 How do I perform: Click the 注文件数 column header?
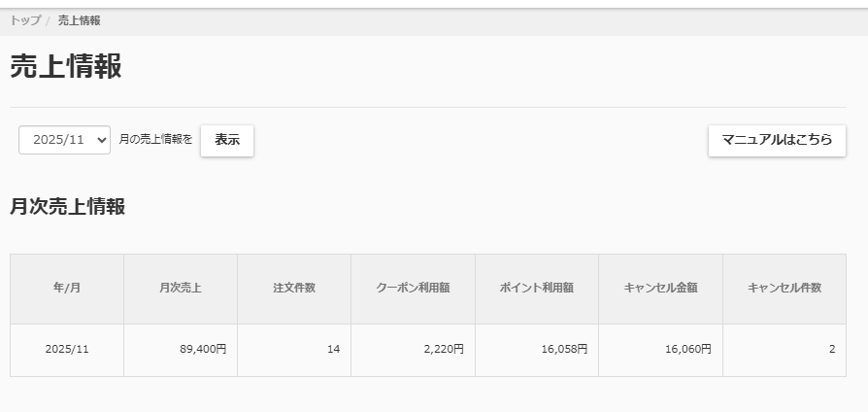pyautogui.click(x=294, y=289)
